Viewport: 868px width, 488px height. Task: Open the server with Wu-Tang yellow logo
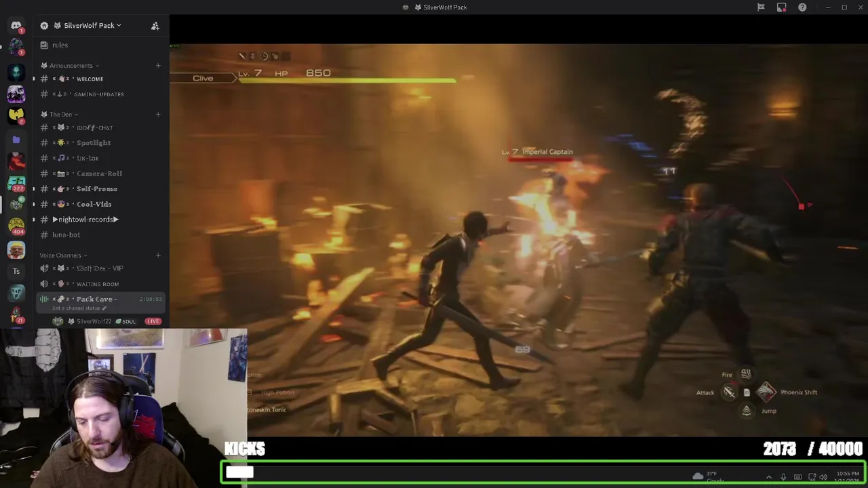(x=16, y=116)
